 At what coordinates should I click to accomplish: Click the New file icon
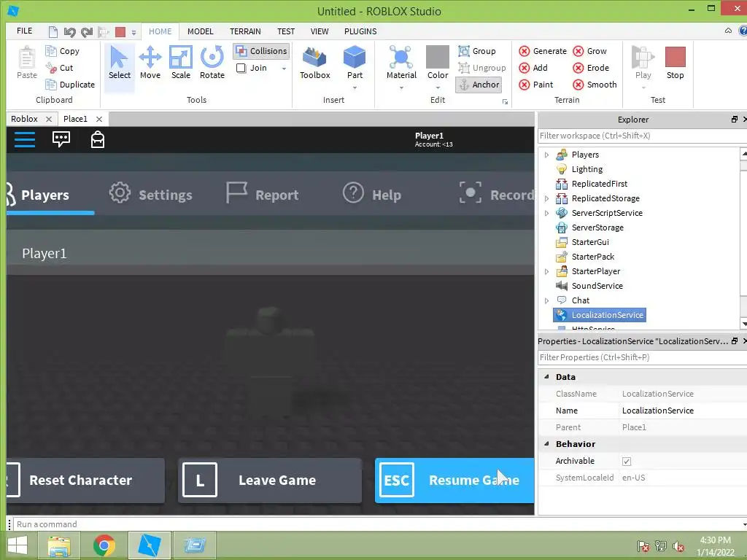53,32
